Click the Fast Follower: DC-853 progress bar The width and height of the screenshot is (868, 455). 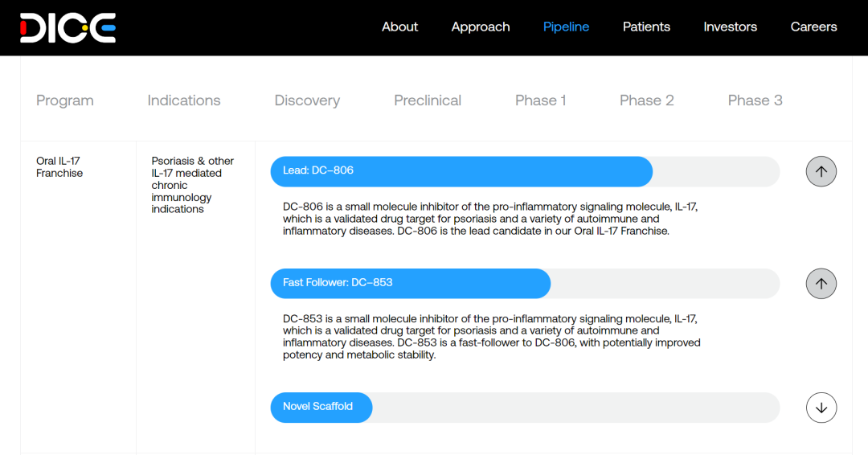click(410, 283)
